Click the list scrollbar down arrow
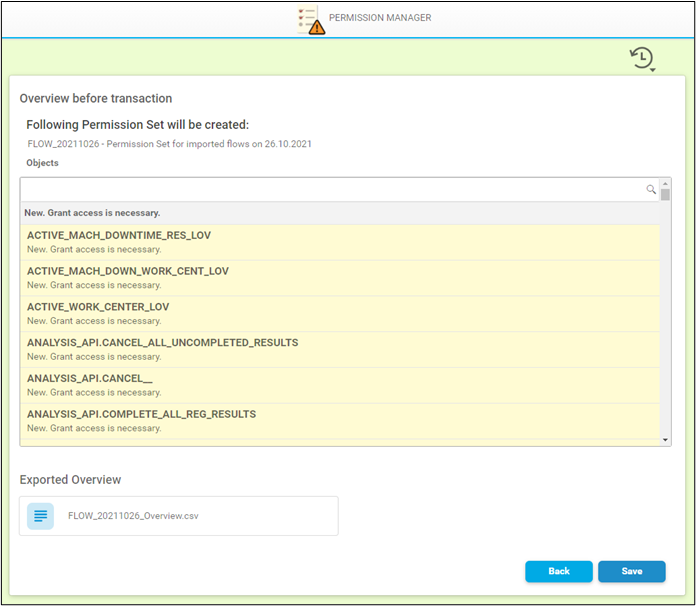 point(665,439)
